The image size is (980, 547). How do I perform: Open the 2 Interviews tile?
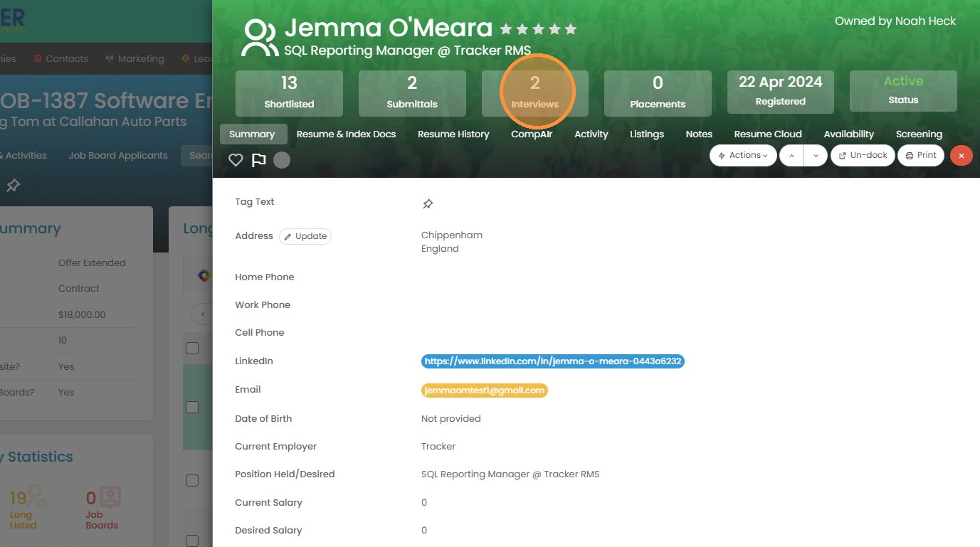point(535,93)
